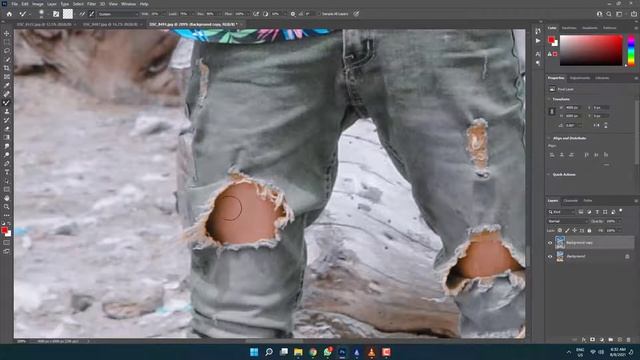Open the File menu

click(14, 4)
